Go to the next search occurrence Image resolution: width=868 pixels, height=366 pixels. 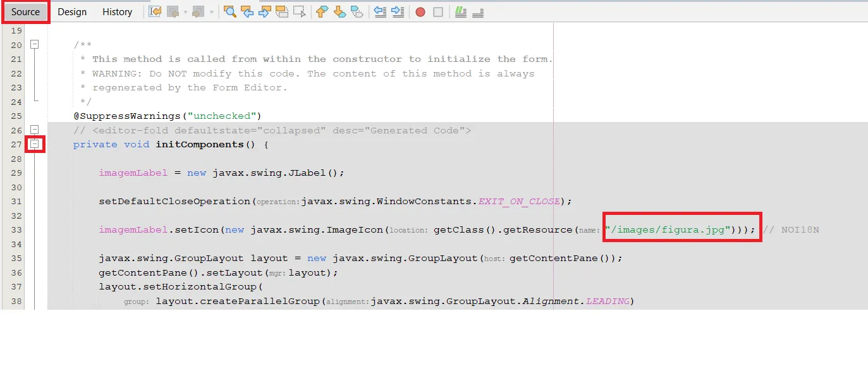point(264,11)
